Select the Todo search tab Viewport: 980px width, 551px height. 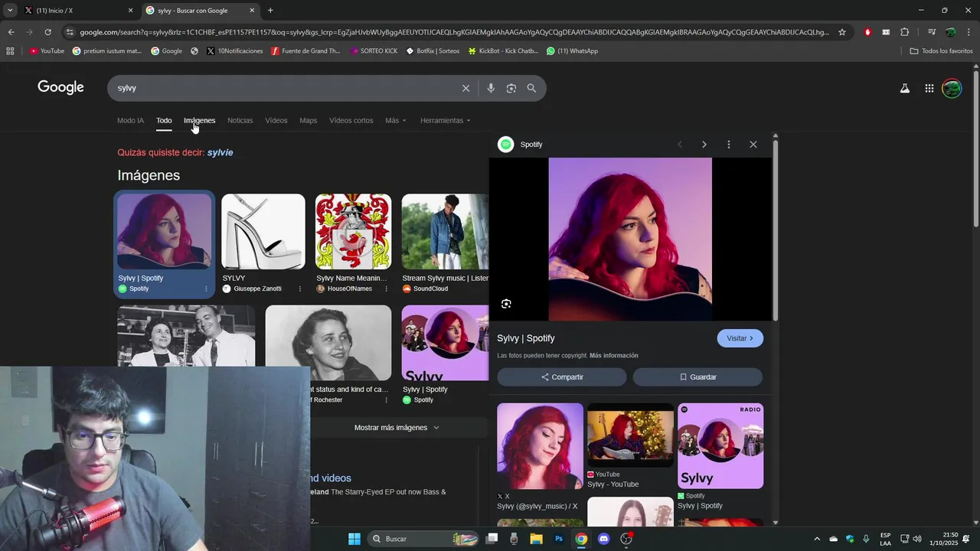164,121
